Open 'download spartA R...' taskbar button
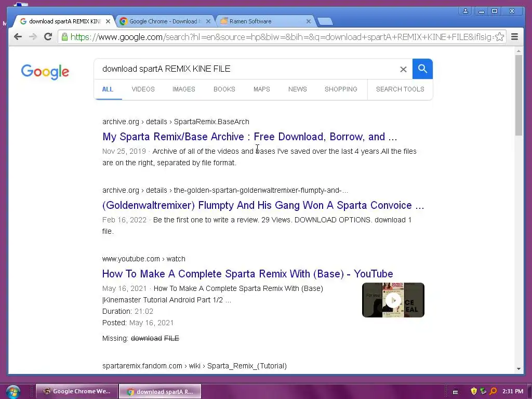The image size is (532, 399). click(160, 392)
